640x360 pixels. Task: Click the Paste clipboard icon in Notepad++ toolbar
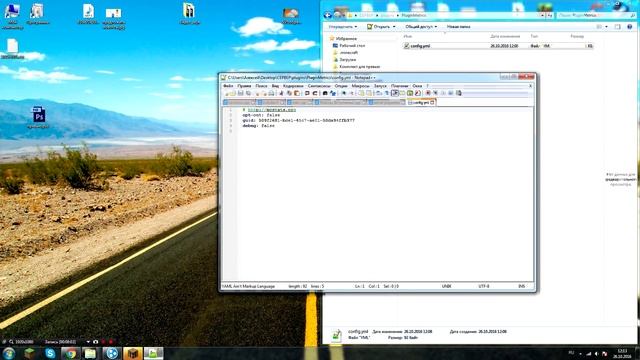pos(297,93)
